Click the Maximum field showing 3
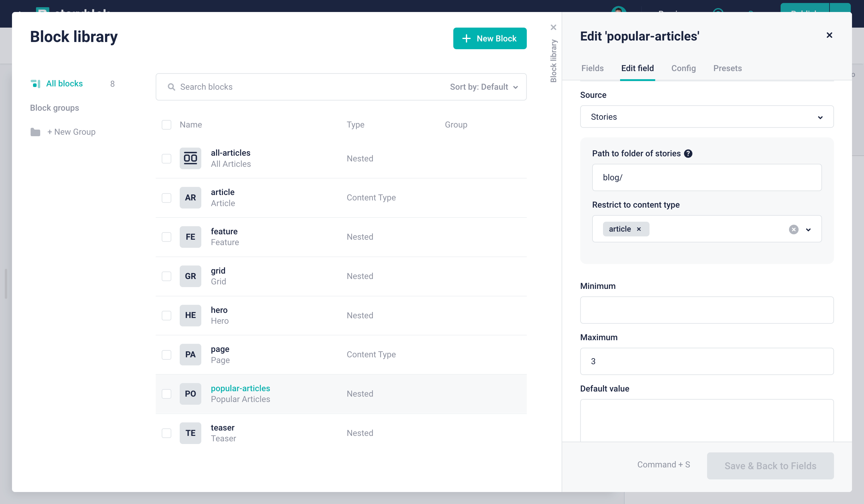The image size is (864, 504). (x=706, y=361)
